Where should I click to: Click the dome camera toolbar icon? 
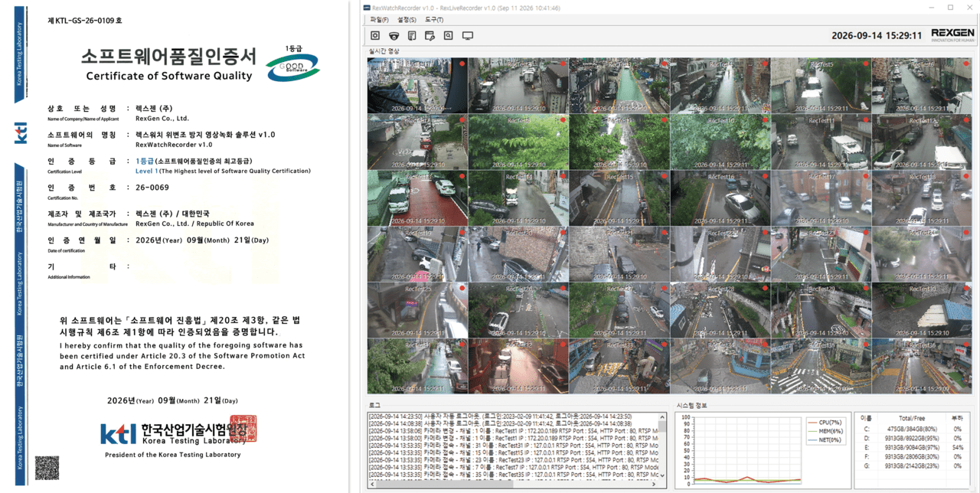[x=394, y=36]
